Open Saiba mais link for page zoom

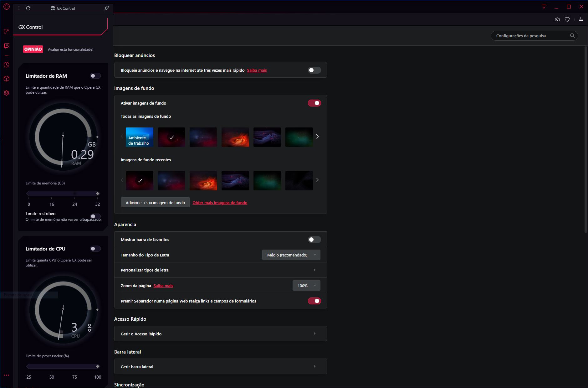click(x=163, y=286)
